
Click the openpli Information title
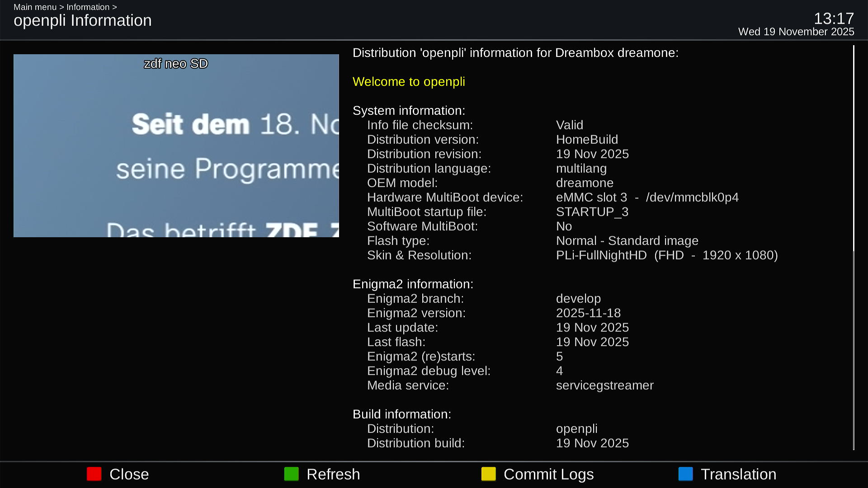pos(83,20)
